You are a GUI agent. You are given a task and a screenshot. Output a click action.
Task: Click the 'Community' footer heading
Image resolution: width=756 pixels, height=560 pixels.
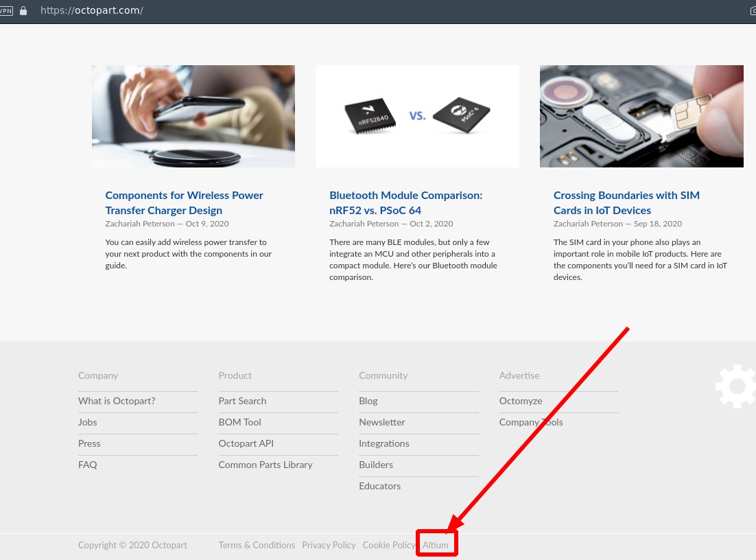[x=383, y=375]
